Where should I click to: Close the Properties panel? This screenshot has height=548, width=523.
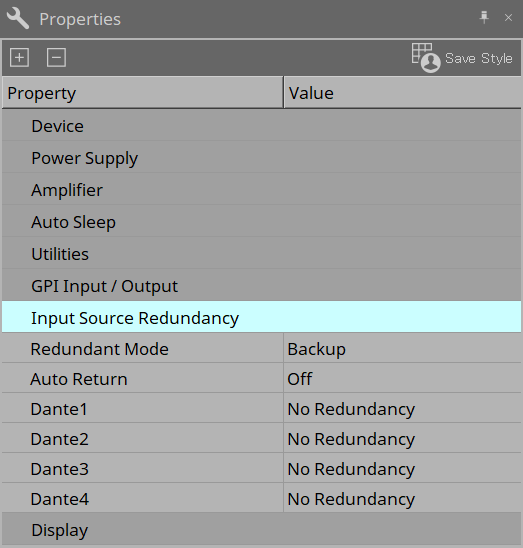[508, 17]
